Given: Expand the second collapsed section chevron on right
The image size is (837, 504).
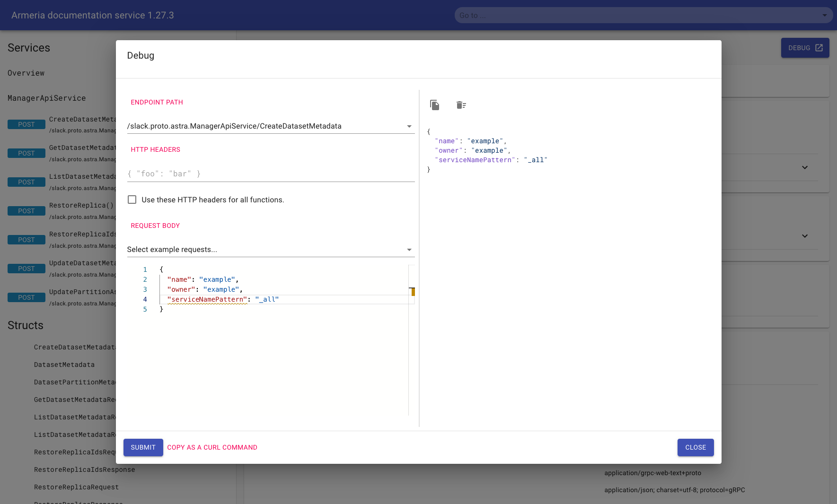Looking at the screenshot, I should (805, 236).
